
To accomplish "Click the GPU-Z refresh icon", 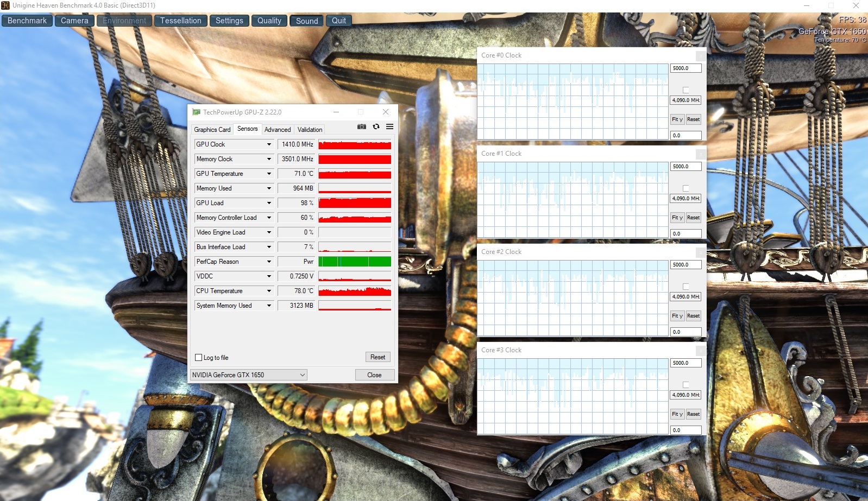I will [x=376, y=126].
